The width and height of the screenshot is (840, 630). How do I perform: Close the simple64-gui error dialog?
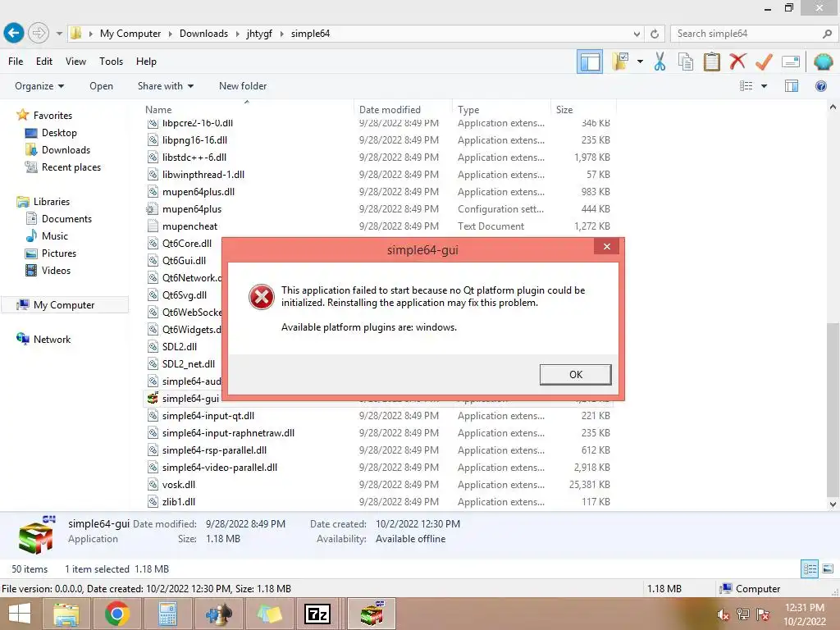(606, 246)
